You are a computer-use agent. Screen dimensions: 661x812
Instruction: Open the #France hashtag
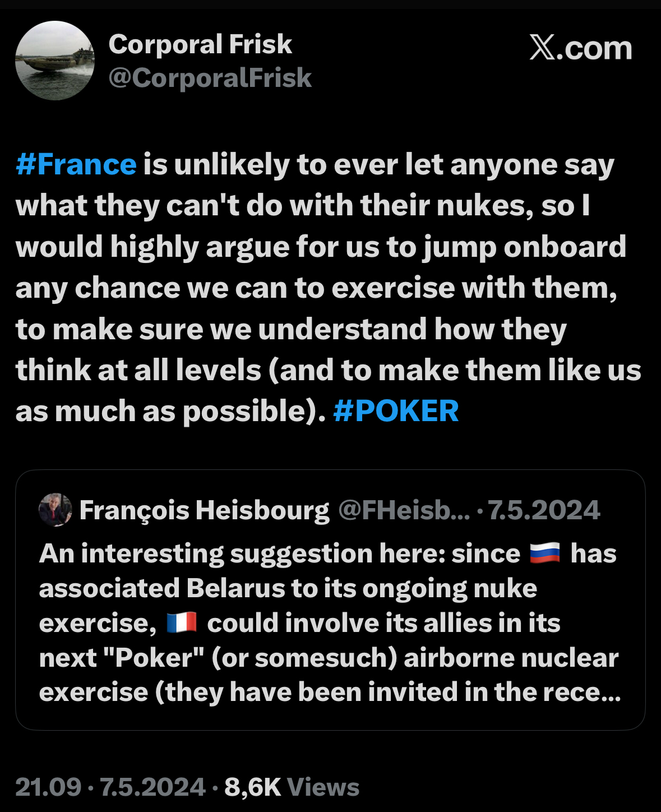[76, 165]
